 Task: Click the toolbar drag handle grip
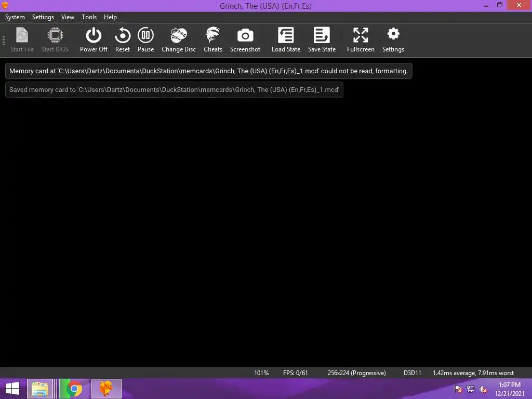pos(4,40)
